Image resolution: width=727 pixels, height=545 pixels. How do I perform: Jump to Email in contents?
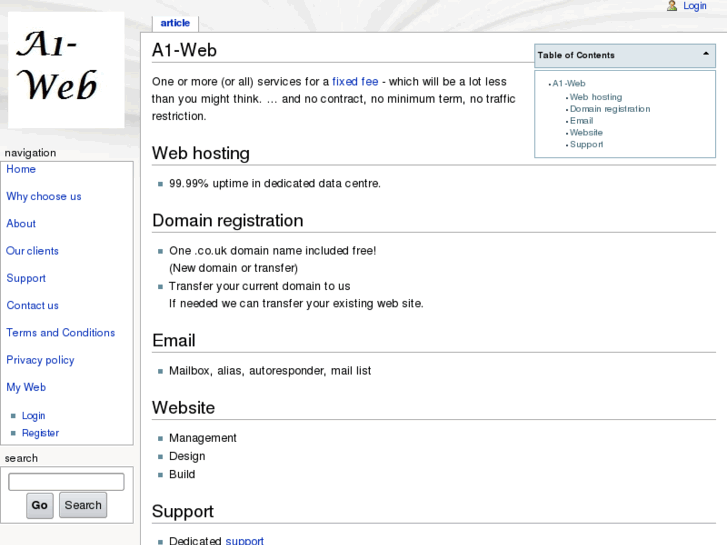(581, 121)
